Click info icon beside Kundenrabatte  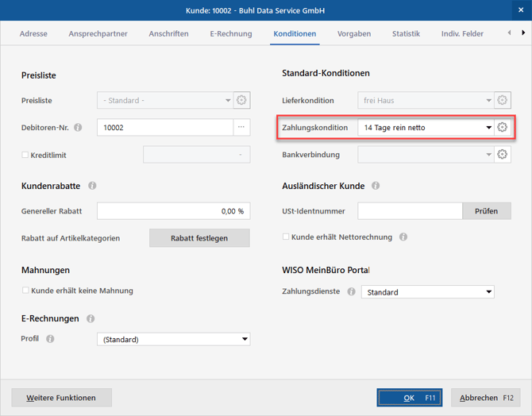[92, 186]
